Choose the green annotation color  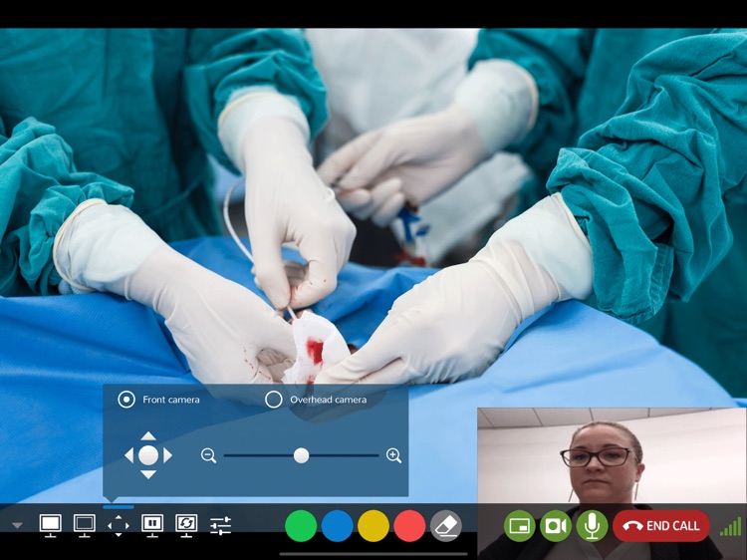coord(301,526)
